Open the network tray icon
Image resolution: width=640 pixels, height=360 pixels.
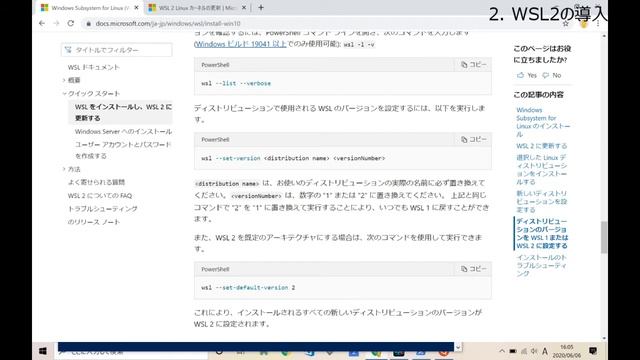click(524, 351)
